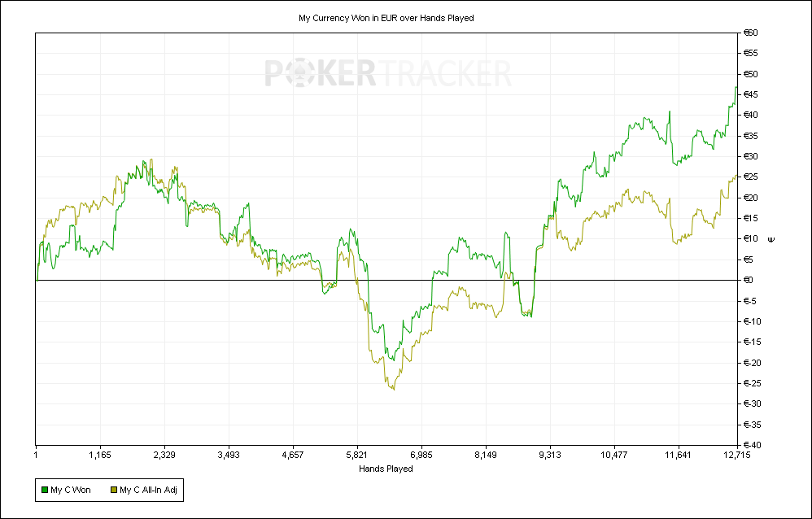Click the €0 y-axis label
The height and width of the screenshot is (519, 812).
[749, 280]
